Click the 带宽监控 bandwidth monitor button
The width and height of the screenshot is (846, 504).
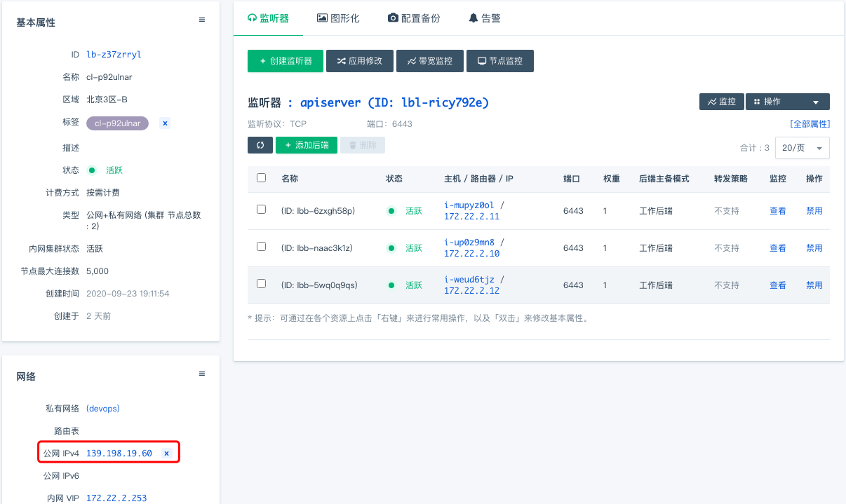[429, 61]
